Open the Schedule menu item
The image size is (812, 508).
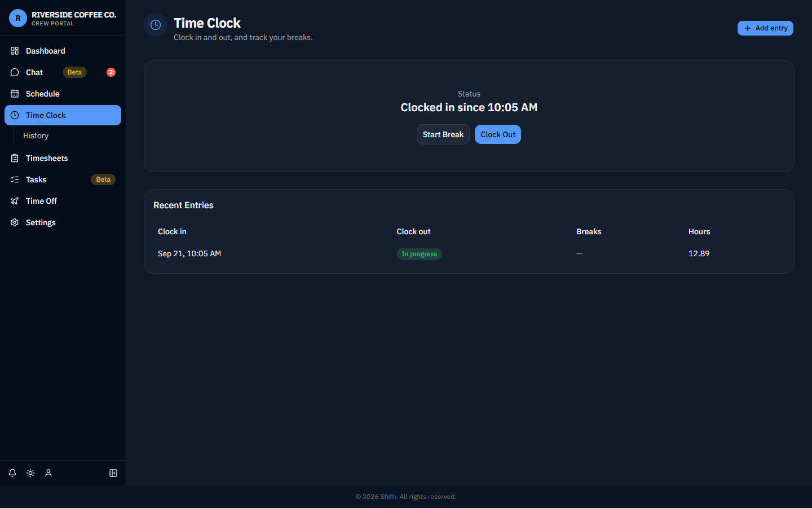pyautogui.click(x=63, y=94)
